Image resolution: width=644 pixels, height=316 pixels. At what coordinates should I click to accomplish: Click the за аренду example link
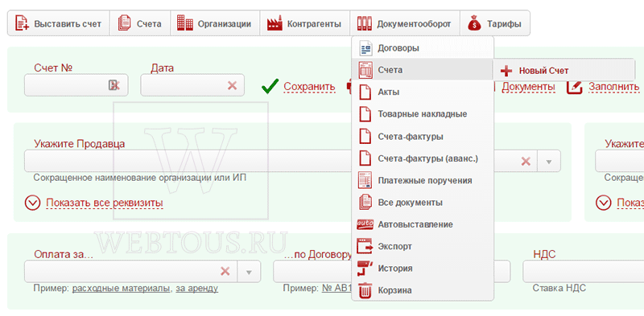click(x=196, y=289)
